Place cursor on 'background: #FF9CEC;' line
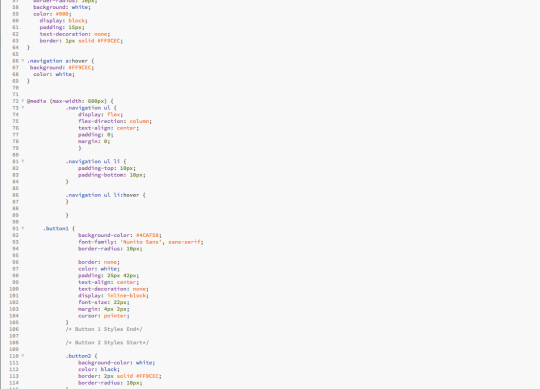The width and height of the screenshot is (540, 389). point(62,67)
